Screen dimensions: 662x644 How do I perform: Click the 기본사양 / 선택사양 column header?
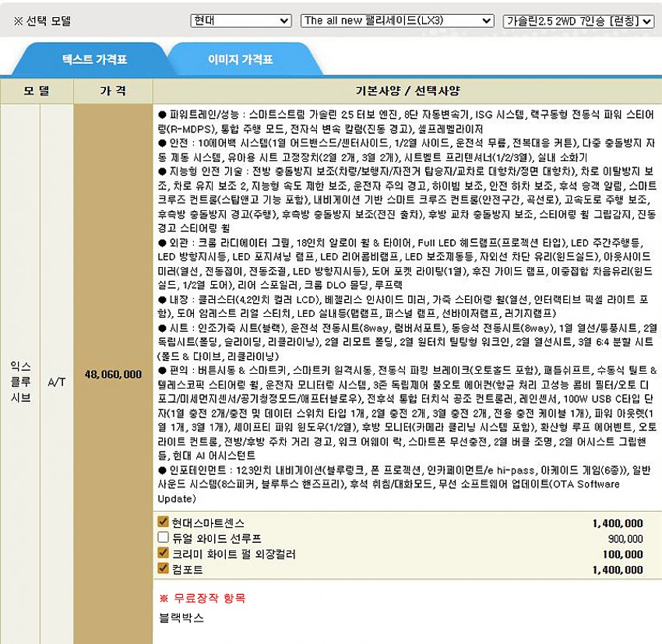pos(407,90)
